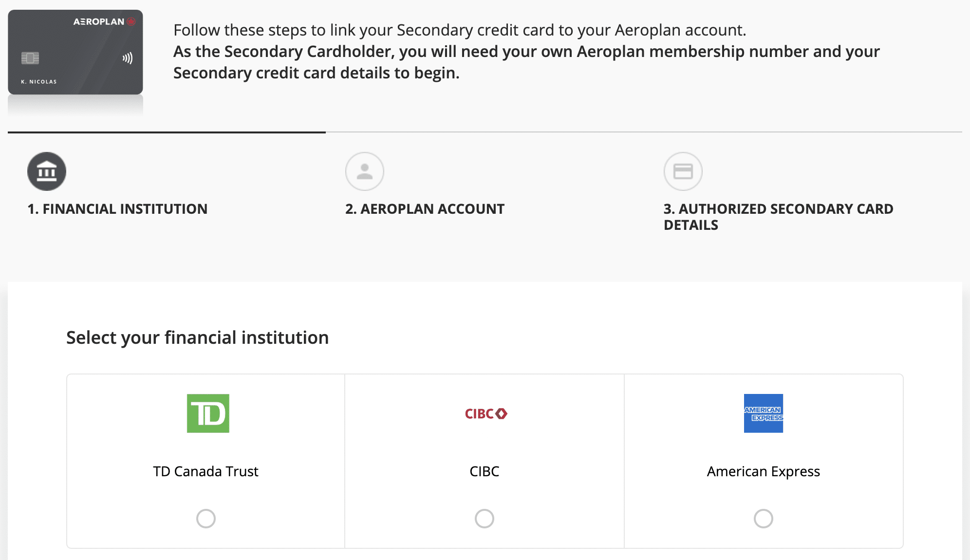Select the CIBC radio button
The height and width of the screenshot is (560, 970).
click(485, 519)
